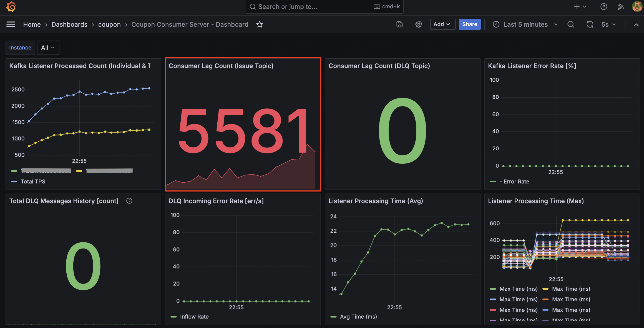The image size is (644, 328).
Task: Zoom out the time range
Action: [571, 24]
